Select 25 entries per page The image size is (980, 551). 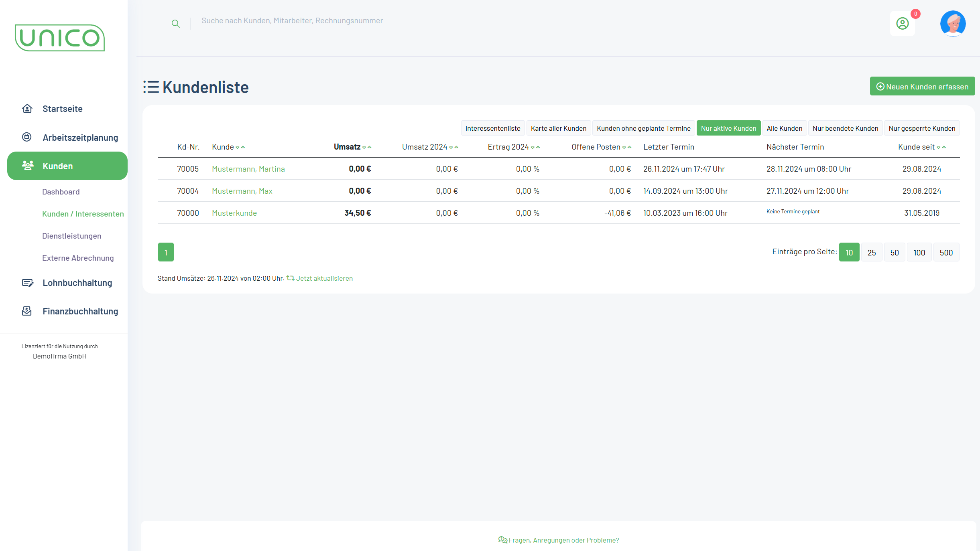point(871,253)
